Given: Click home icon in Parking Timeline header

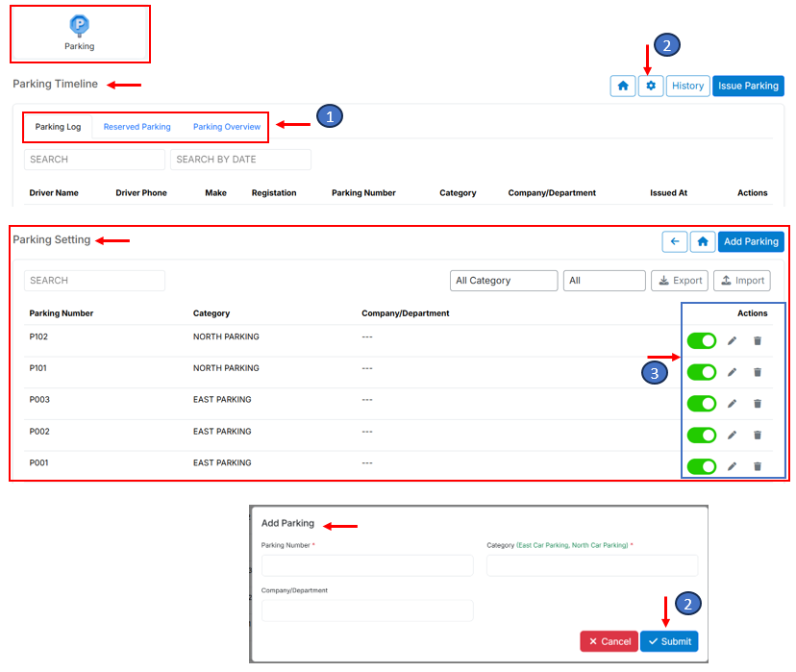Looking at the screenshot, I should click(x=623, y=87).
